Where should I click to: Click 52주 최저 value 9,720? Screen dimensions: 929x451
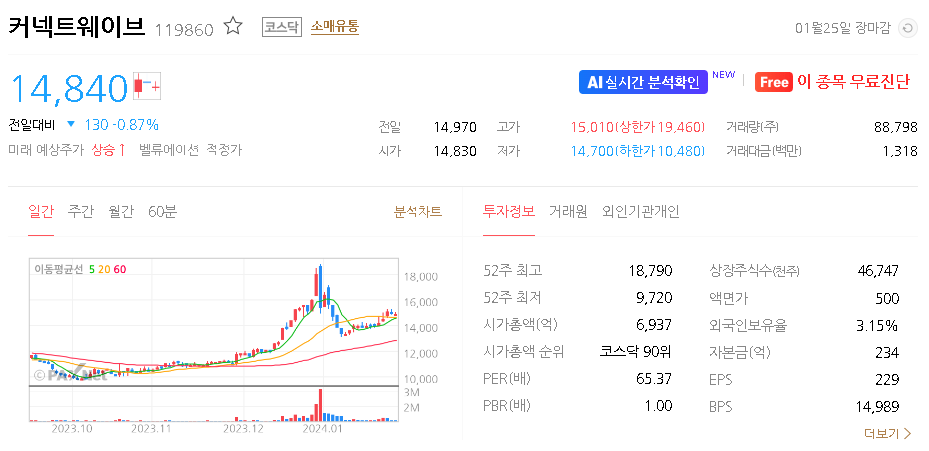click(655, 298)
